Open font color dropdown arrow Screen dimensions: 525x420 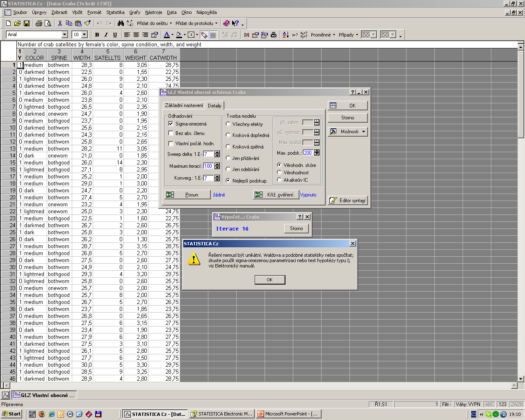tap(172, 35)
